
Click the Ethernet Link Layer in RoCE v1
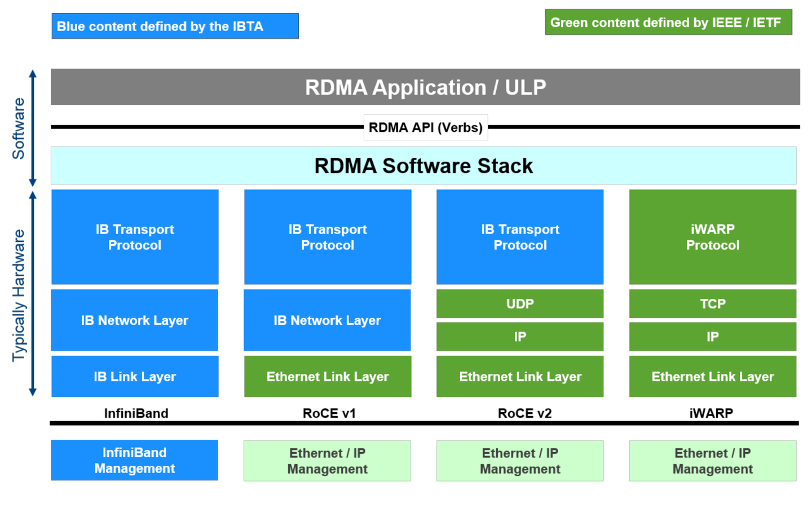click(x=327, y=376)
